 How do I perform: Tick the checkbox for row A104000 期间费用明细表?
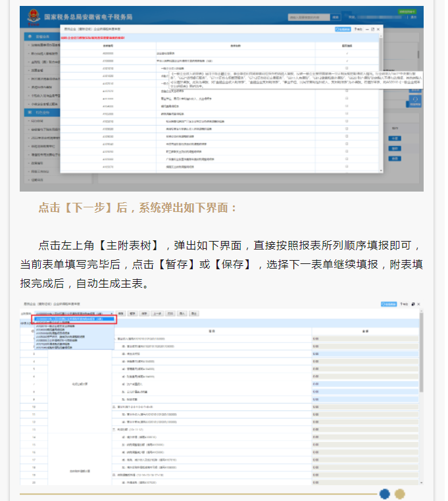347,106
